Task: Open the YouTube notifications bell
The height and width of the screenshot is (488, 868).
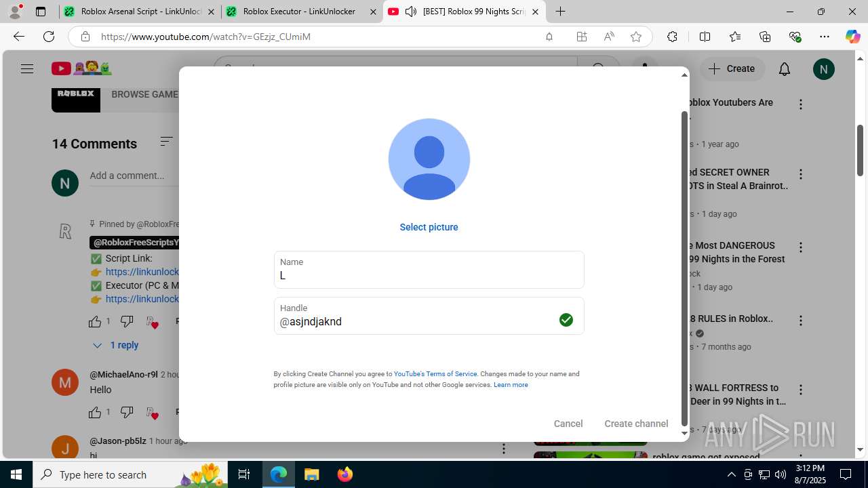Action: point(785,68)
